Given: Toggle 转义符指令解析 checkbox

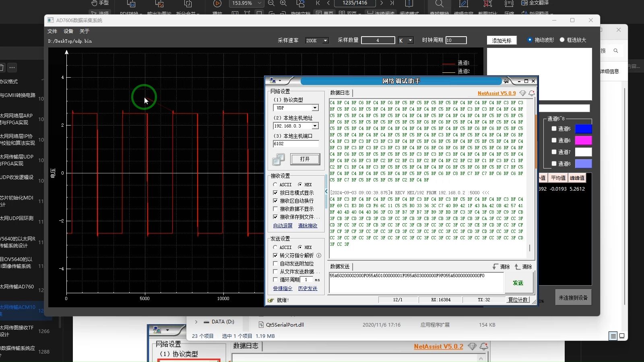Looking at the screenshot, I should 275,255.
